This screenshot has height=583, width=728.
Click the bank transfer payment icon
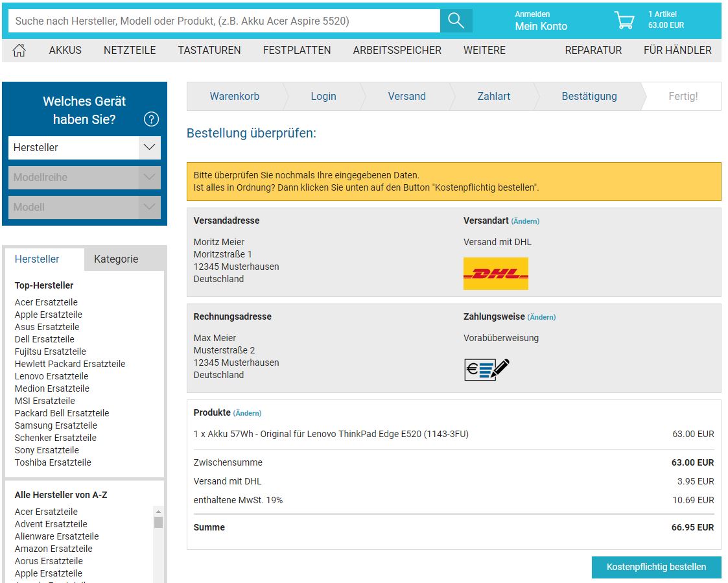(487, 369)
